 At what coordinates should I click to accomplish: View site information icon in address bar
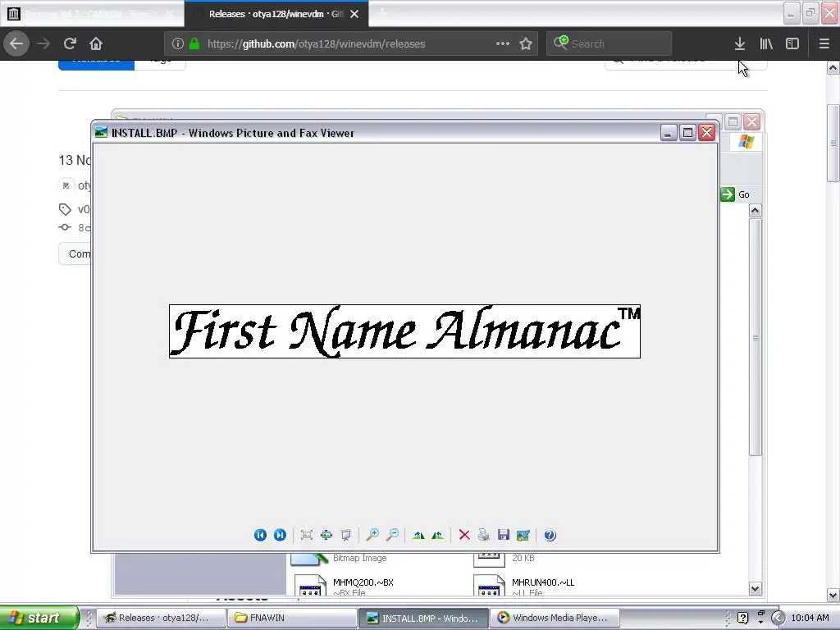(x=178, y=43)
